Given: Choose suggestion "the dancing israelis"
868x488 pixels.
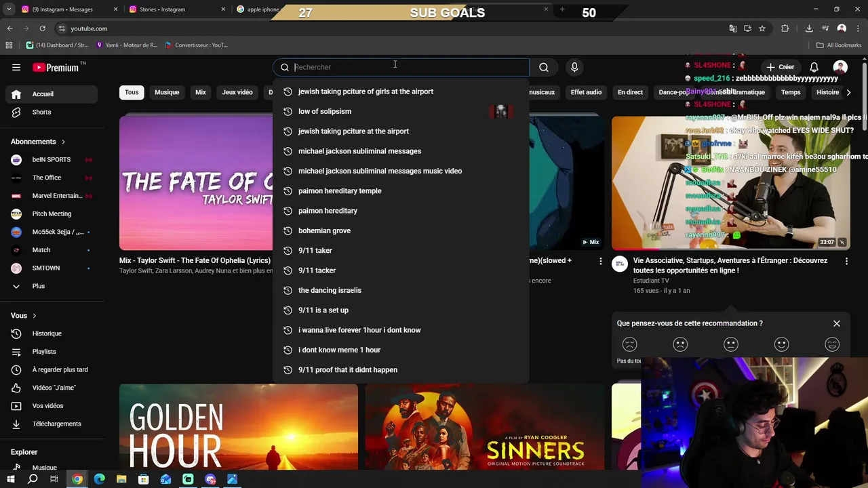Looking at the screenshot, I should point(400,290).
